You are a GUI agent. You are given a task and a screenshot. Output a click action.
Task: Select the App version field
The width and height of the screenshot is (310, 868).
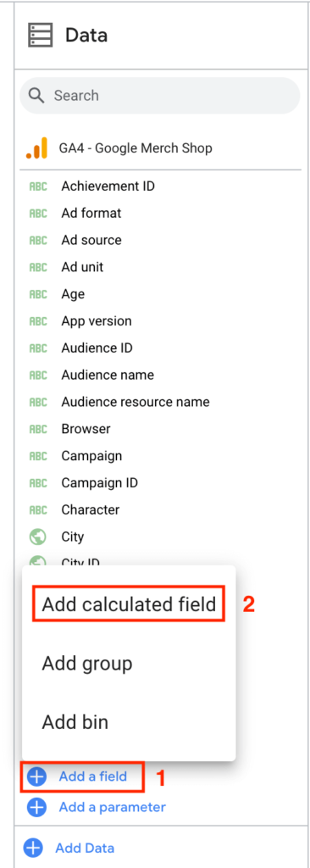pyautogui.click(x=97, y=321)
